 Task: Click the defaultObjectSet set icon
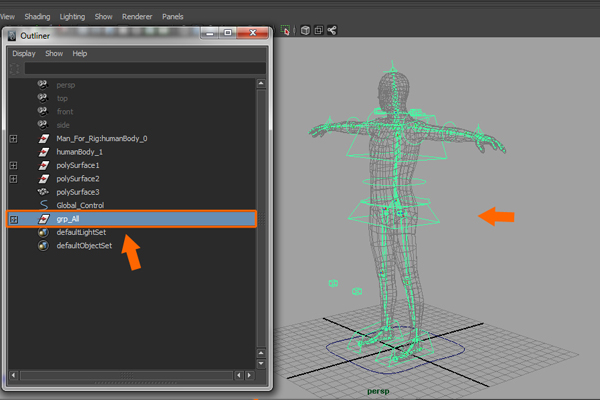click(43, 245)
